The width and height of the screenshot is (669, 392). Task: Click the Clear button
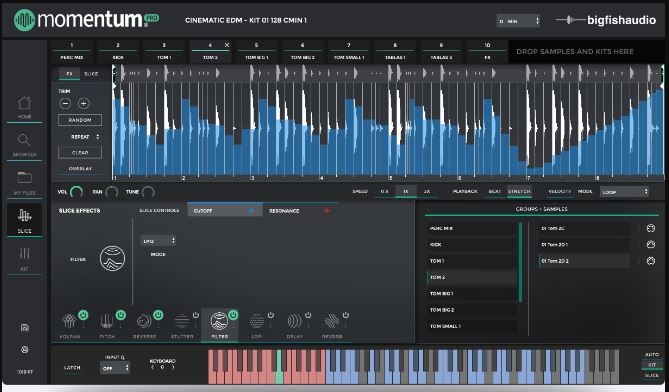(x=80, y=152)
